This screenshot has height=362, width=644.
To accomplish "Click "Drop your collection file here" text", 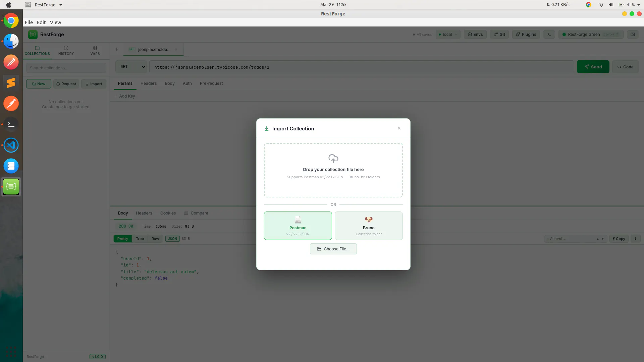I will click(x=333, y=170).
